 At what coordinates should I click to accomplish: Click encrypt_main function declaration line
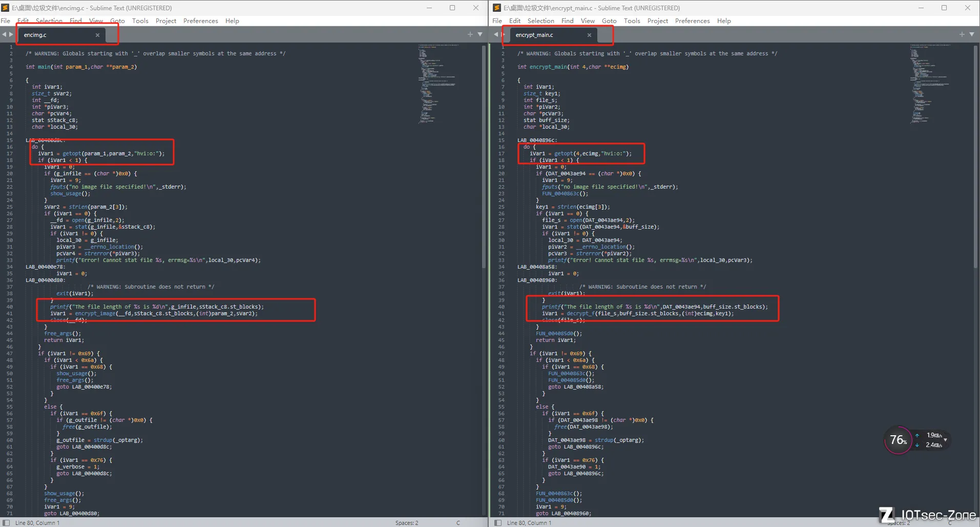pos(573,67)
